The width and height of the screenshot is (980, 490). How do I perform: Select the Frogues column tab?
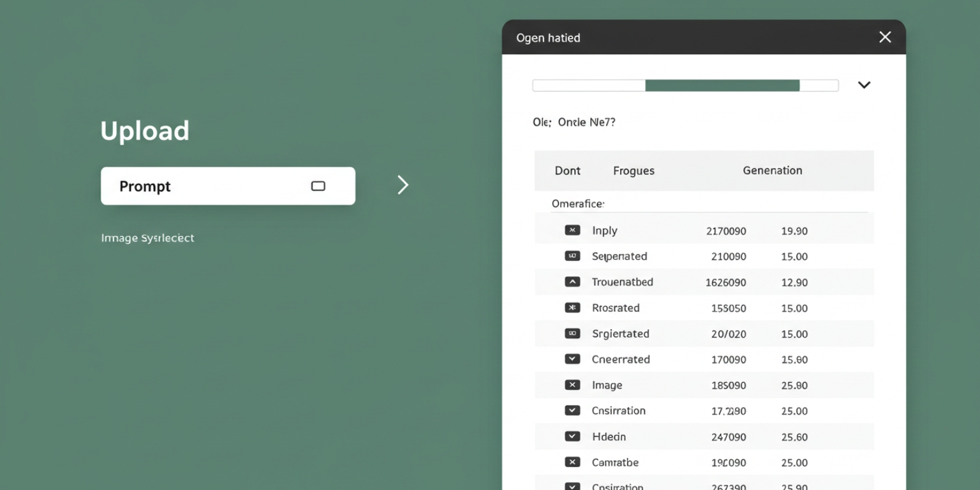634,170
